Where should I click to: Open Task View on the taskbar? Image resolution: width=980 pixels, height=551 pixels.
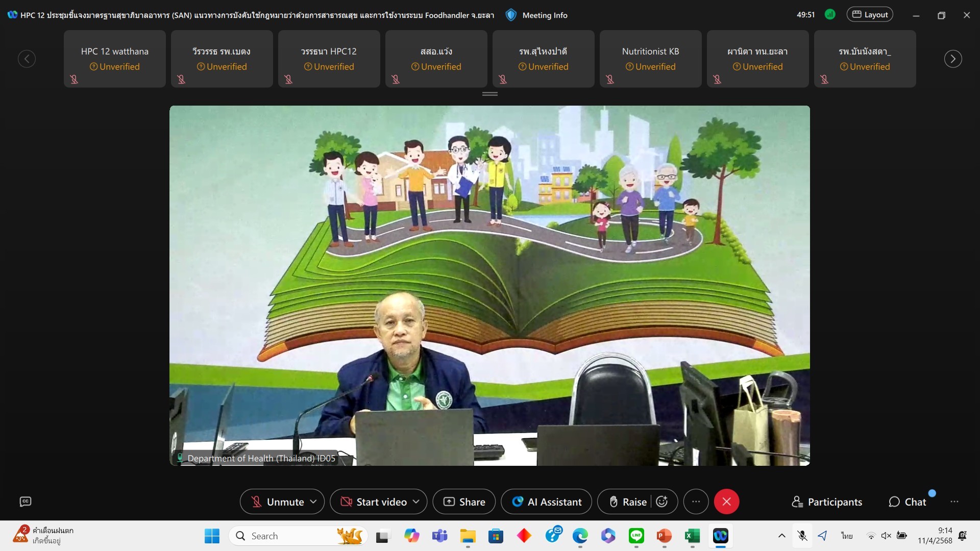[382, 536]
